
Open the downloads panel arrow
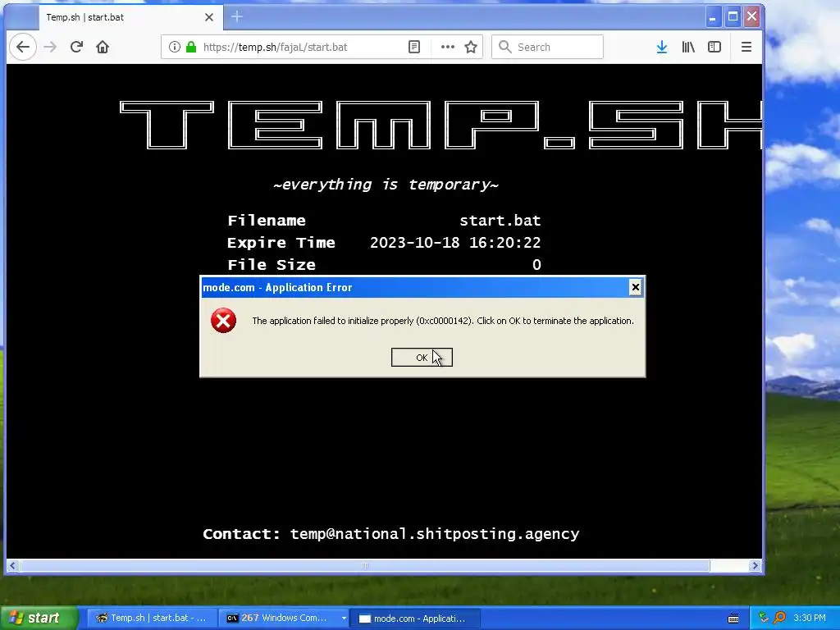662,47
